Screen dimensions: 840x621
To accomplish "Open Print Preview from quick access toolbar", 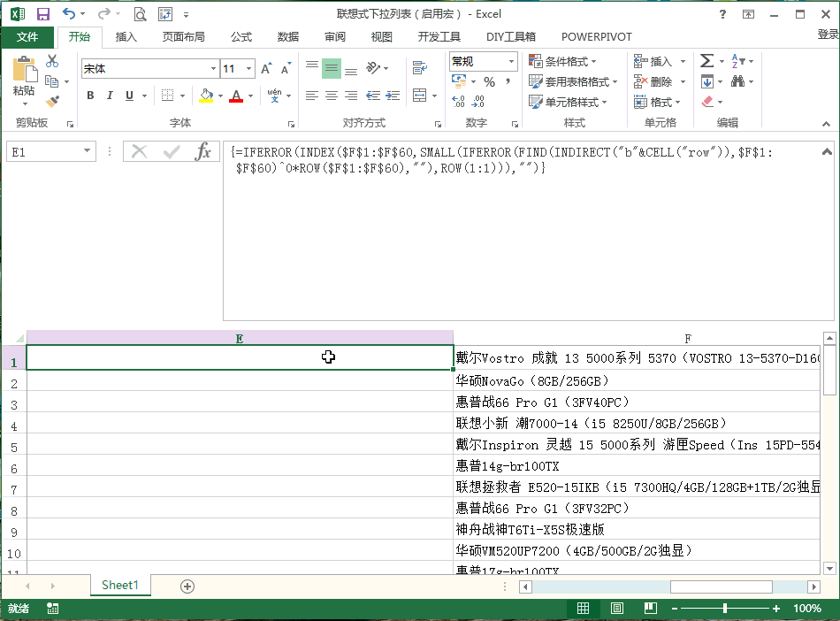I will 140,14.
